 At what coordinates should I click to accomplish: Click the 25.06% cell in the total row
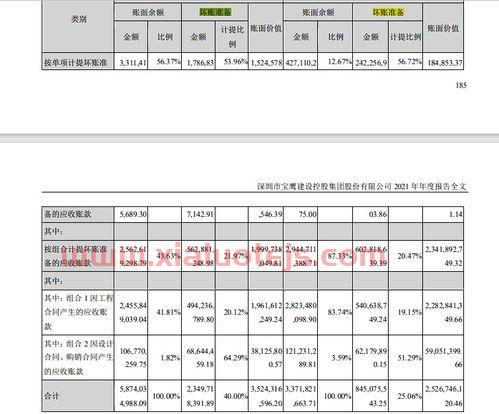coord(405,396)
